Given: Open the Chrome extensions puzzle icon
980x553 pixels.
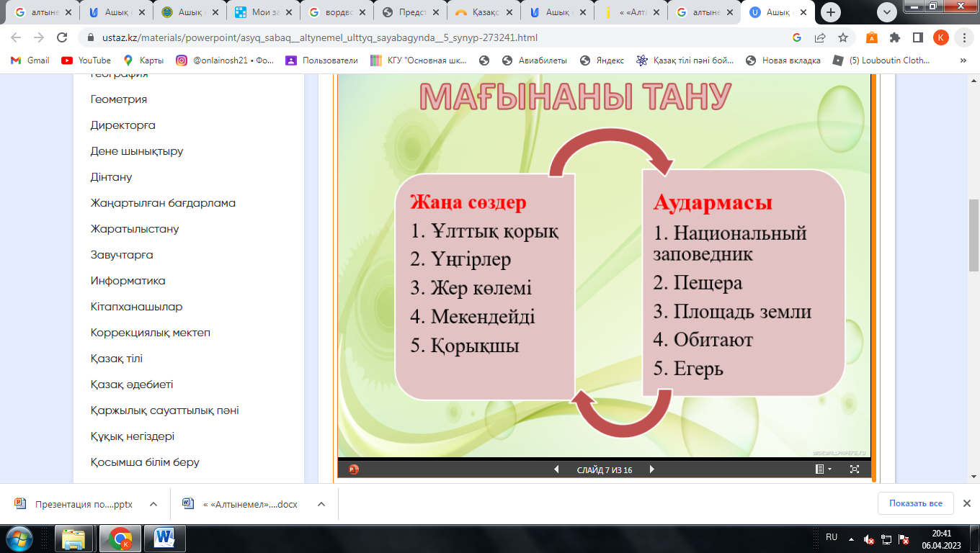Looking at the screenshot, I should coord(895,38).
